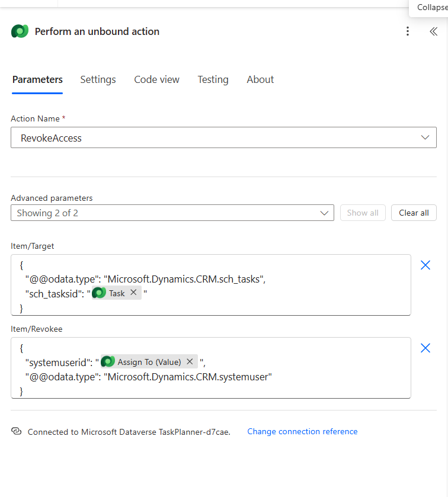Screen dimensions: 448x497
Task: Click Change connection reference link
Action: (302, 432)
